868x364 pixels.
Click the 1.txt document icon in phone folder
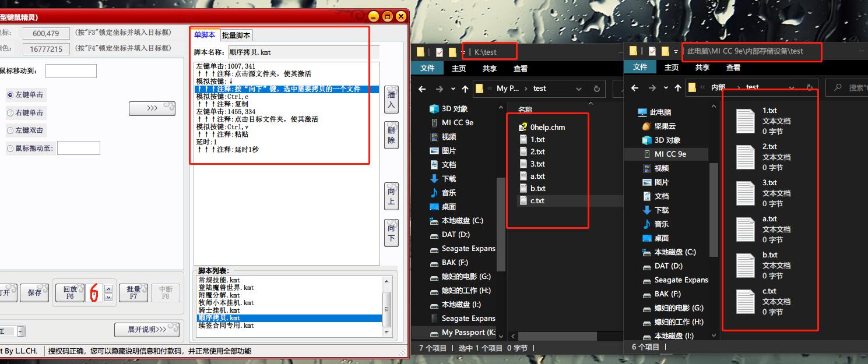[746, 121]
